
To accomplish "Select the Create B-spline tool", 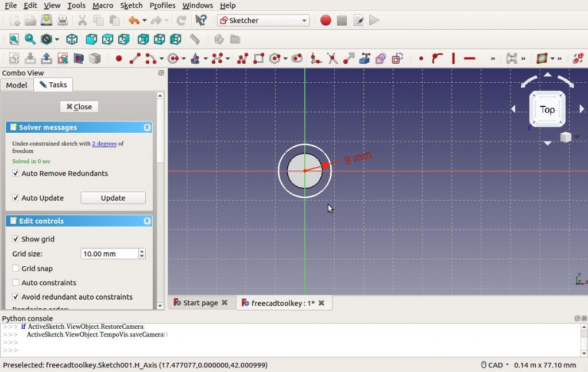I will pos(217,59).
